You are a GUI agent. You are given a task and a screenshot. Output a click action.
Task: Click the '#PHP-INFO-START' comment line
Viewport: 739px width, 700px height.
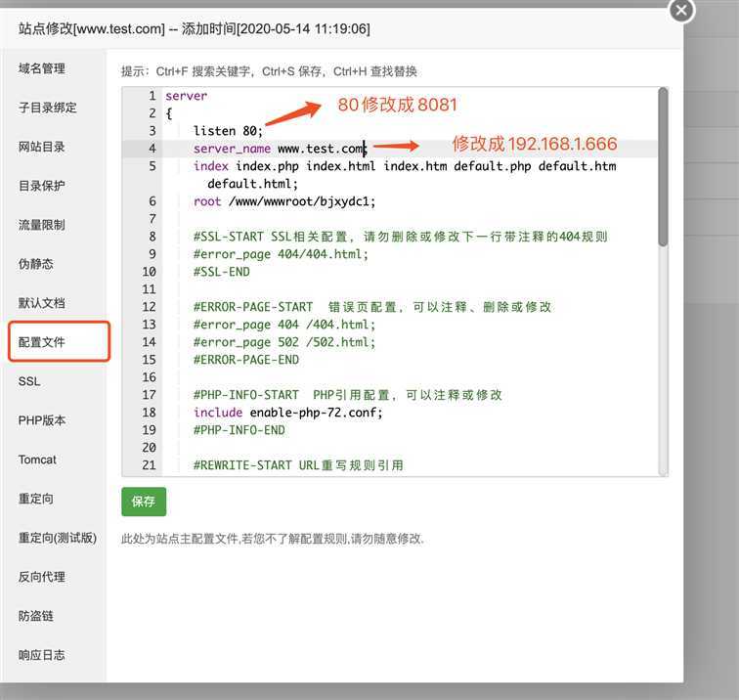[348, 395]
